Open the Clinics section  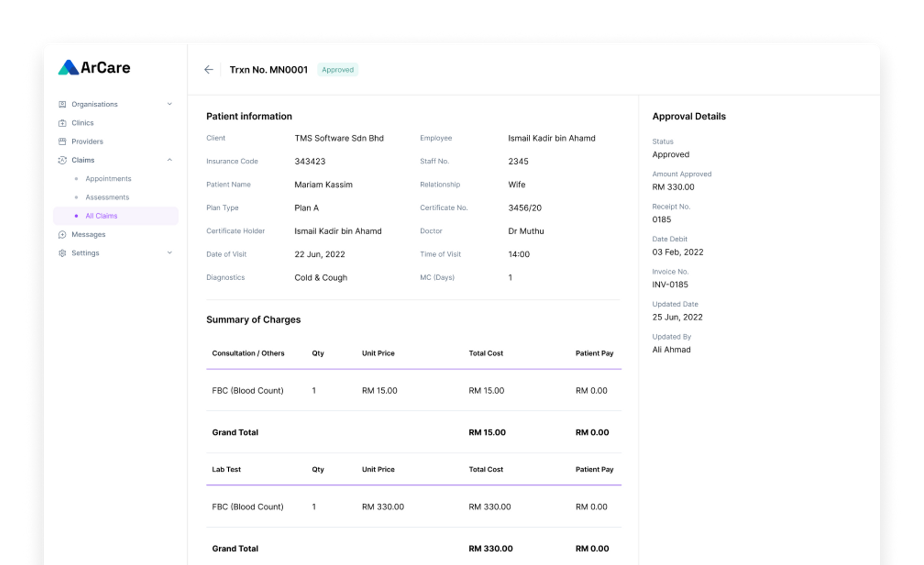[x=83, y=123]
